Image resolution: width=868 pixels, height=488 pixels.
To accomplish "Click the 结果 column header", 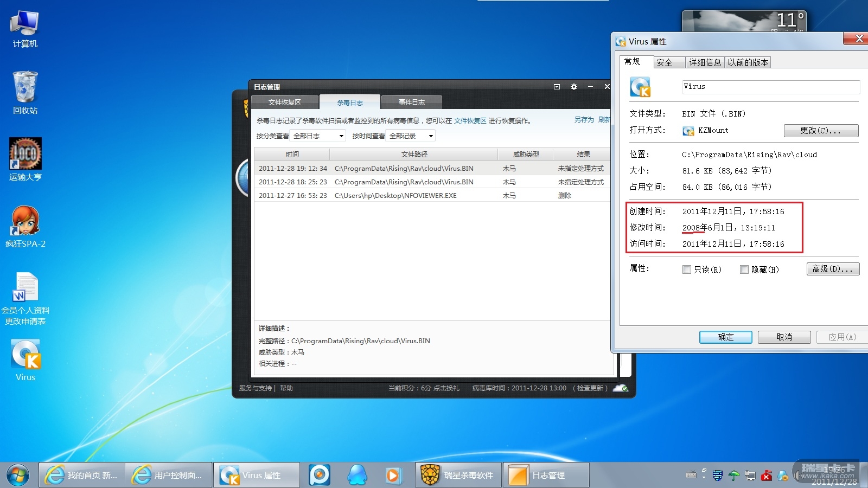I will (583, 155).
